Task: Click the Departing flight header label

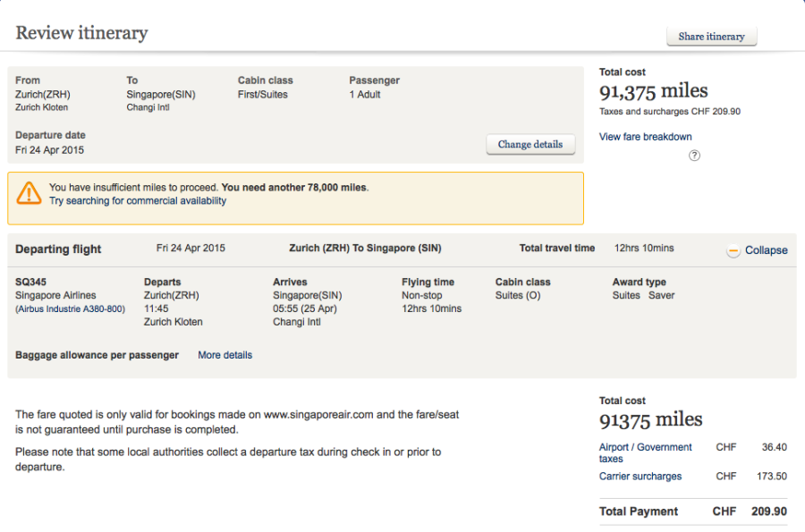Action: [58, 249]
